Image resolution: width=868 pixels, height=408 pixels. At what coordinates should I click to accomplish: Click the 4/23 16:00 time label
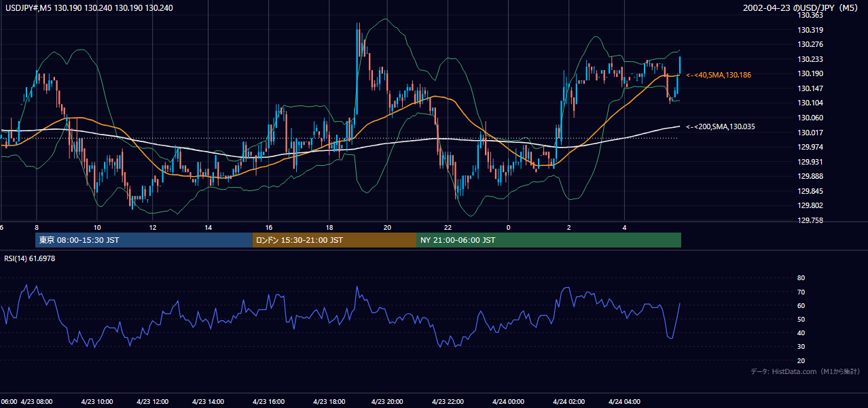[x=269, y=401]
